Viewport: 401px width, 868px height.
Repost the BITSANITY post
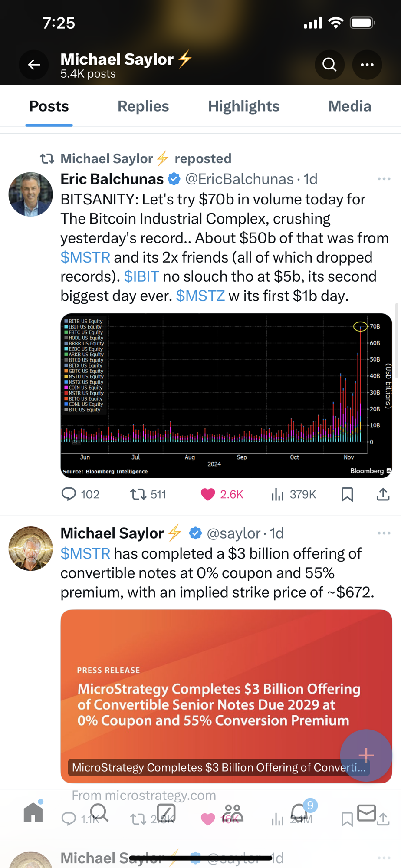[x=138, y=494]
